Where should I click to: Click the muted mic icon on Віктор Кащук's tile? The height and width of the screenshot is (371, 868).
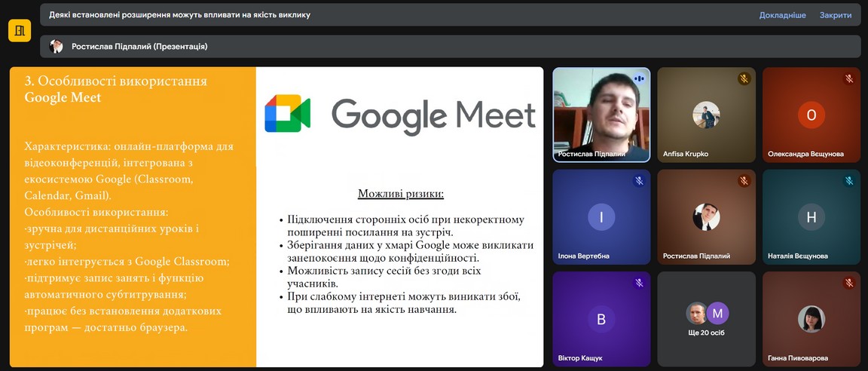(x=639, y=283)
